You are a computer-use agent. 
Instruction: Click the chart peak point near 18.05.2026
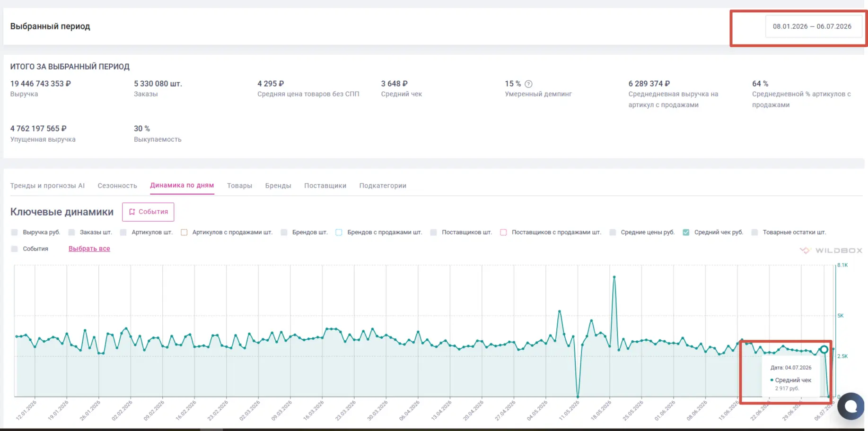614,277
